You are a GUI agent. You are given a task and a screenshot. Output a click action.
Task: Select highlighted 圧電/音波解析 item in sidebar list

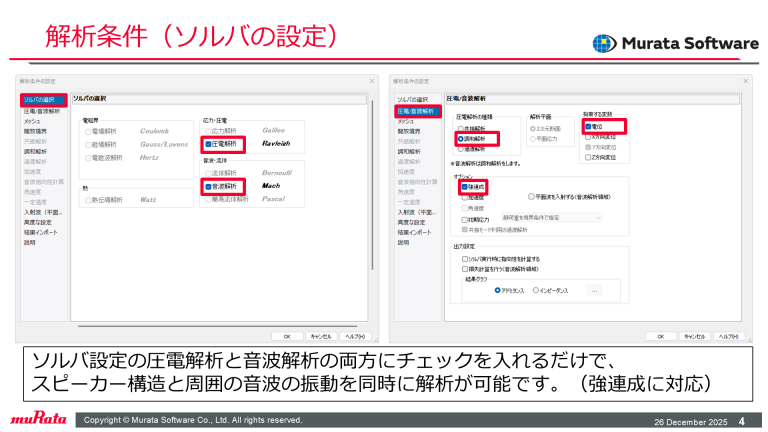click(x=415, y=111)
